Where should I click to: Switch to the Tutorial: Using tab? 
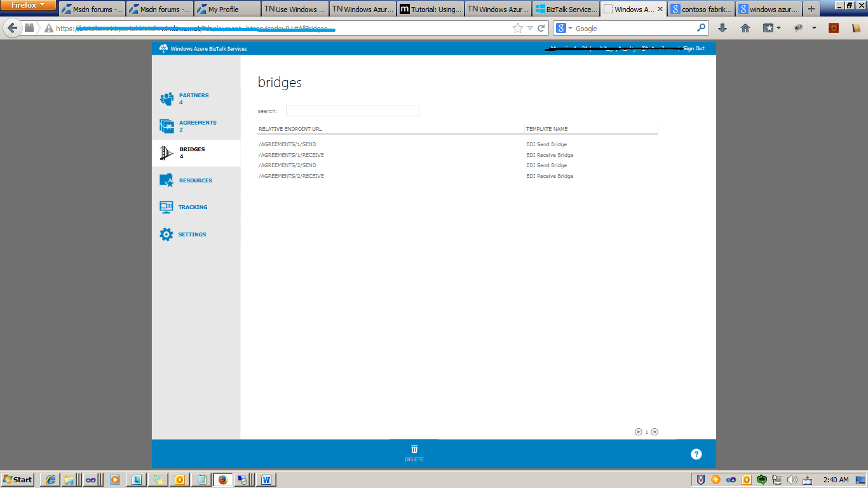pyautogui.click(x=430, y=10)
